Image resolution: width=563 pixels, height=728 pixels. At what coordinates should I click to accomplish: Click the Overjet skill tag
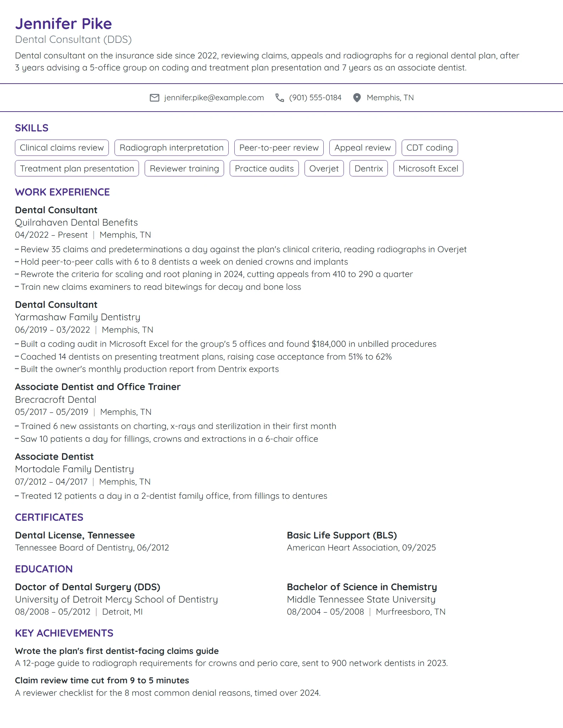click(x=324, y=169)
